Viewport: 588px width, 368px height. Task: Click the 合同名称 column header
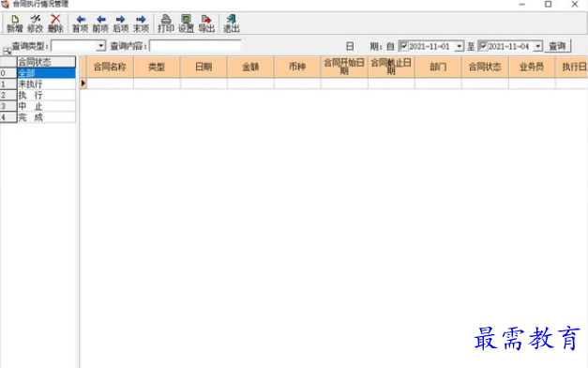pos(110,67)
